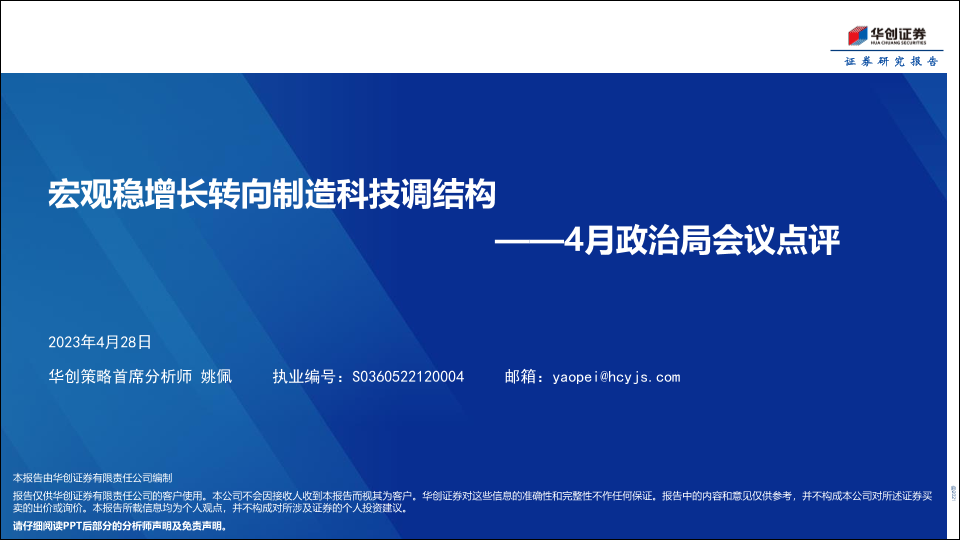Click the 华创策略首席分析师 job title text
960x540 pixels.
pos(119,377)
